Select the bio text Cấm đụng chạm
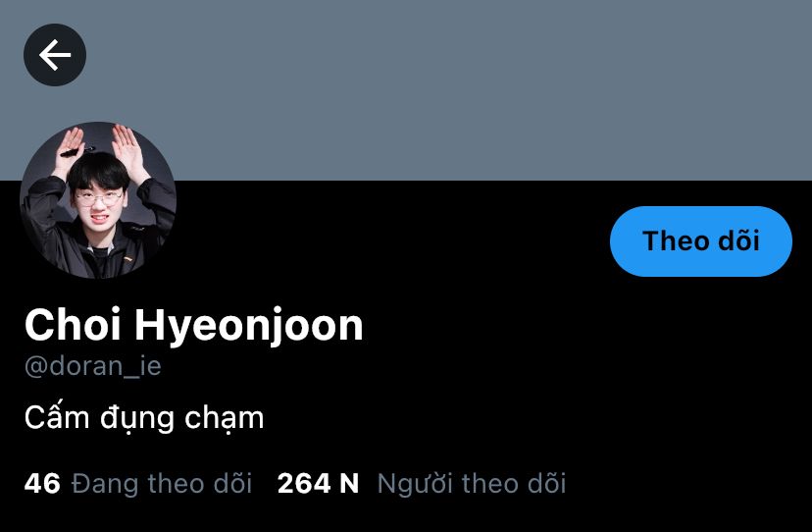This screenshot has width=812, height=532. (x=144, y=418)
